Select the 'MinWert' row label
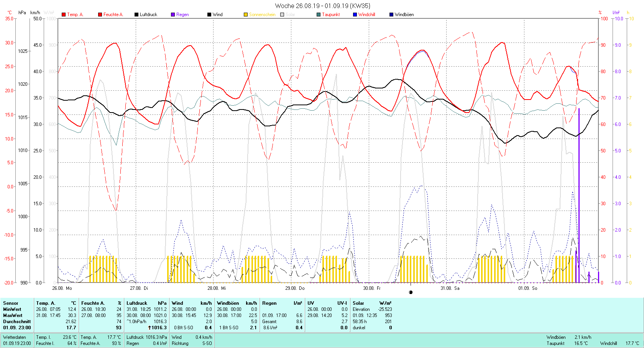The height and width of the screenshot is (348, 644). 12,309
